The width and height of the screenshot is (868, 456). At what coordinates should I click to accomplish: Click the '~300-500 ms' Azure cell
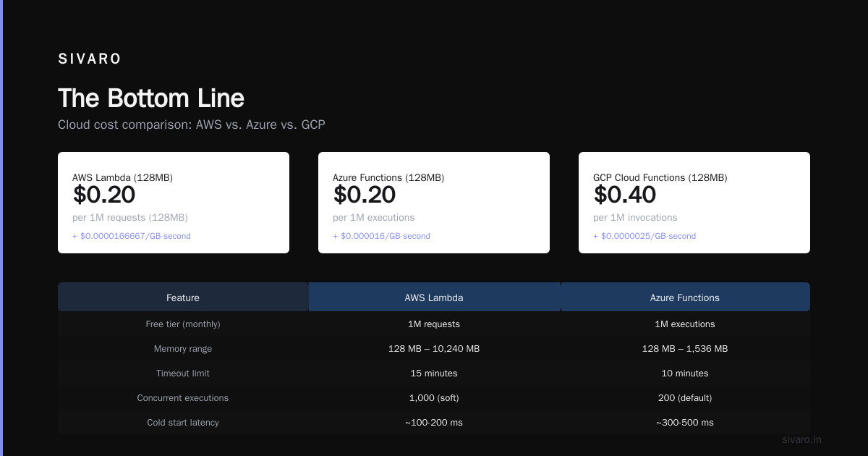(685, 423)
